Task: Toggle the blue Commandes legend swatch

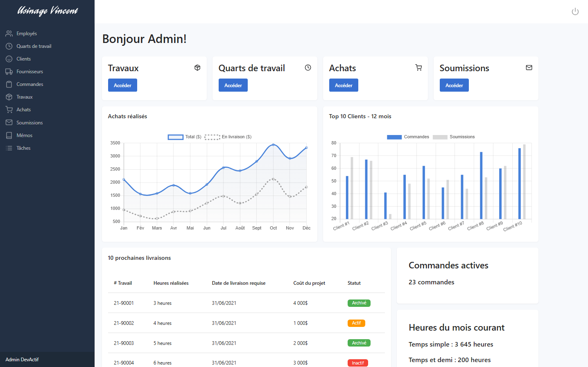Action: point(394,137)
